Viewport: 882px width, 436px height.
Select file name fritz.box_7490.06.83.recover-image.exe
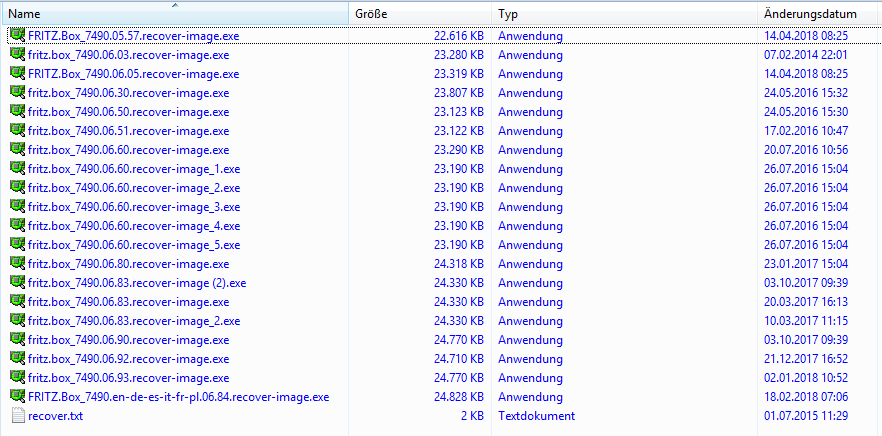128,302
